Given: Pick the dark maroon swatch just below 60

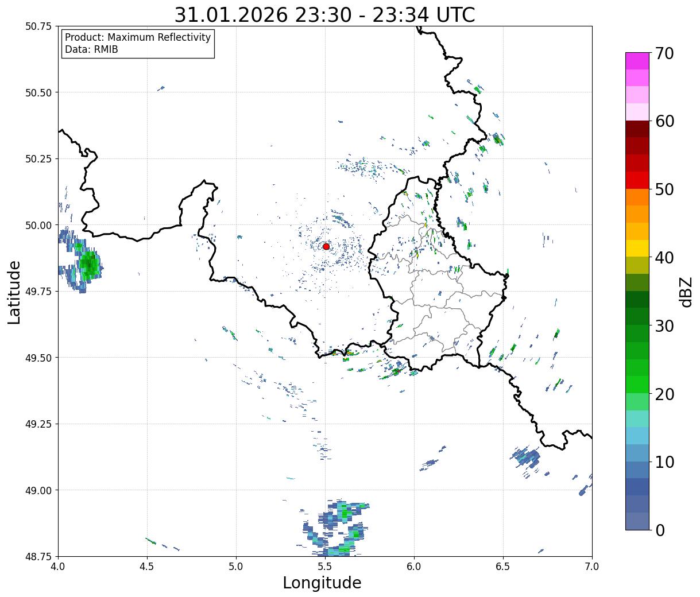Looking at the screenshot, I should pos(637,129).
